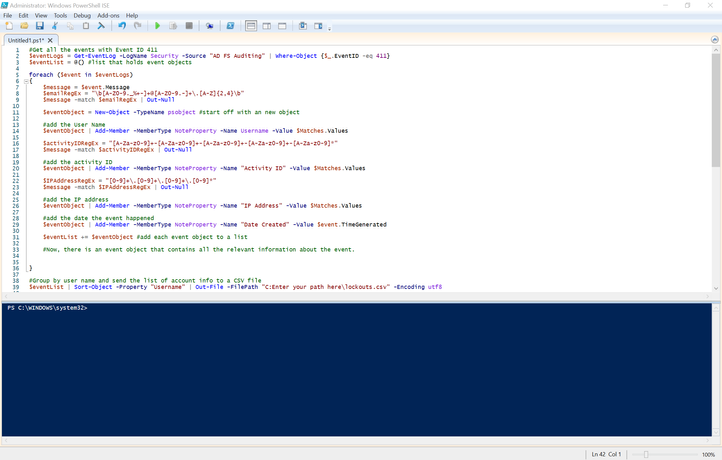Show Command Add-on pane icon at toolbar end
This screenshot has height=460, width=722.
tap(318, 26)
